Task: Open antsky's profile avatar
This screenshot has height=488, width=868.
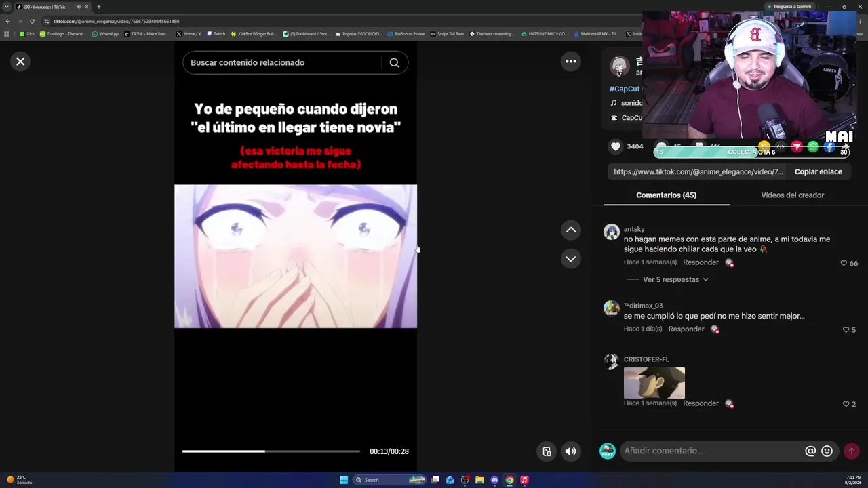Action: 612,232
